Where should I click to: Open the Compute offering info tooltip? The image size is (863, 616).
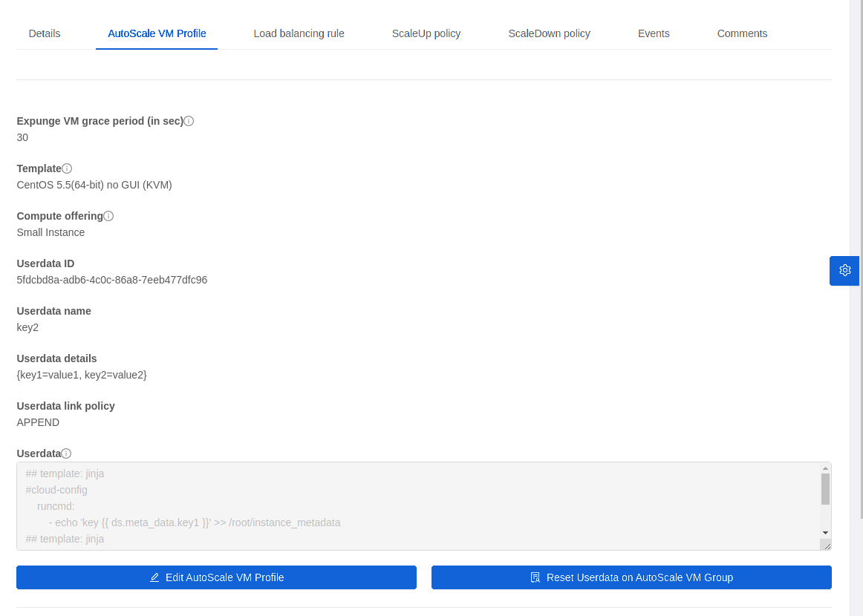click(x=109, y=215)
